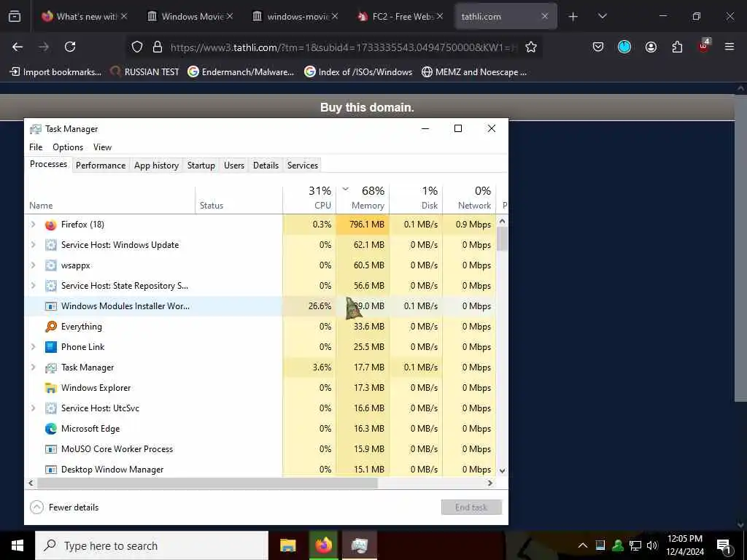747x560 pixels.
Task: Sort processes by the Disk column header
Action: coord(417,198)
